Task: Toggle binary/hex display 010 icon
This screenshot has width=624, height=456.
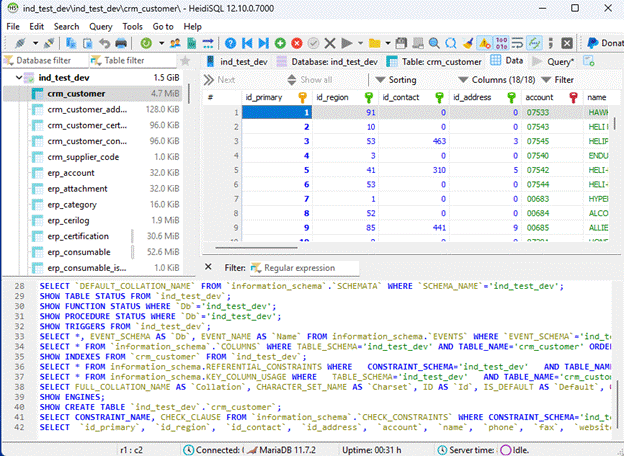Action: point(501,43)
